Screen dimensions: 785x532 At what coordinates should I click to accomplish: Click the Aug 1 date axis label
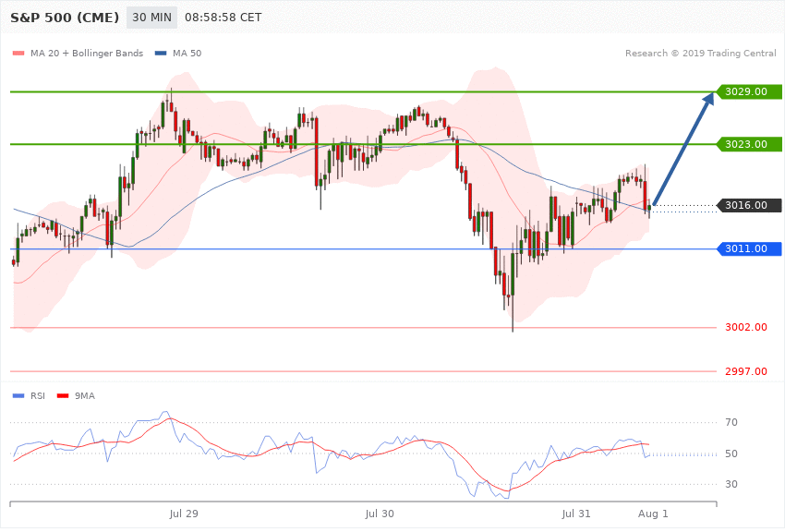click(653, 514)
